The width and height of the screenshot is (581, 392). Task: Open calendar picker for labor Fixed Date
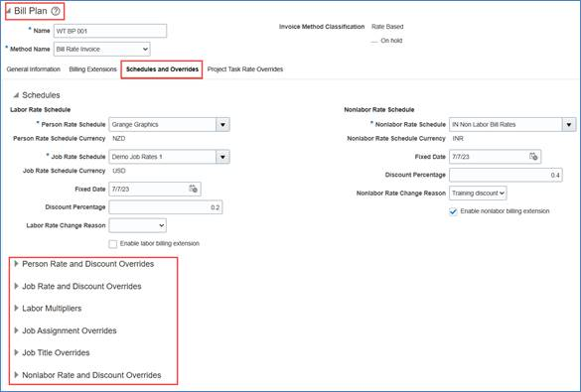[193, 189]
